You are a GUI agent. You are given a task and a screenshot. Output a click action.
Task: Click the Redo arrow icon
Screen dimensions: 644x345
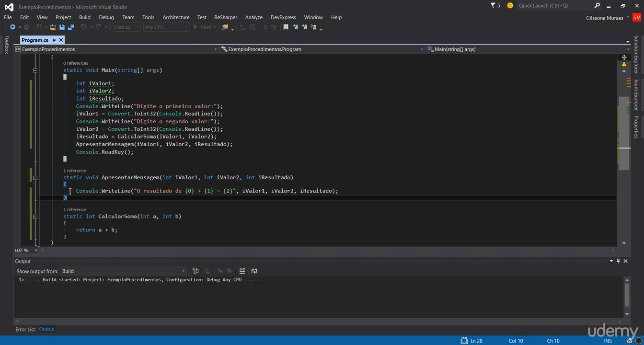(98, 27)
